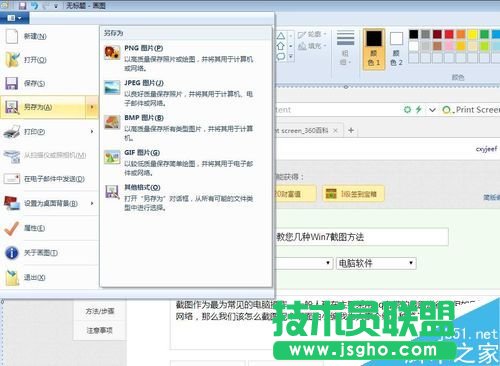Click the title field 教您几种Win7截图方法
Screen dimensions: 500x366
362,237
